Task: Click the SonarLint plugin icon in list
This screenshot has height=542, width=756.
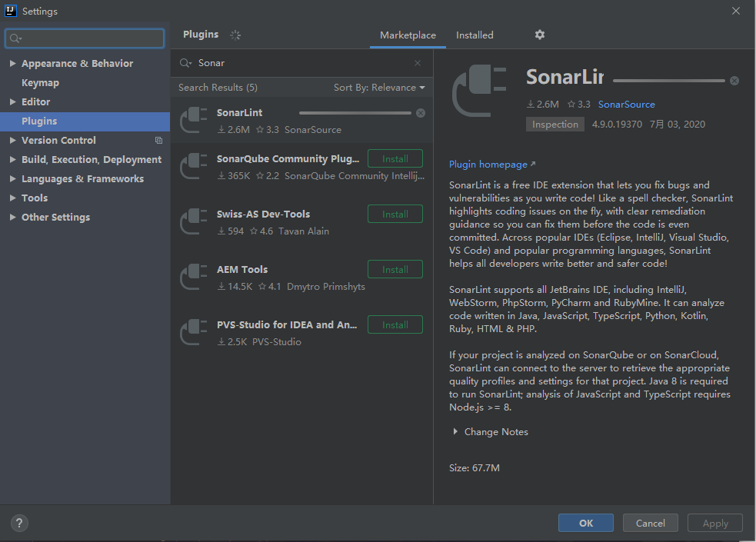Action: pos(193,120)
